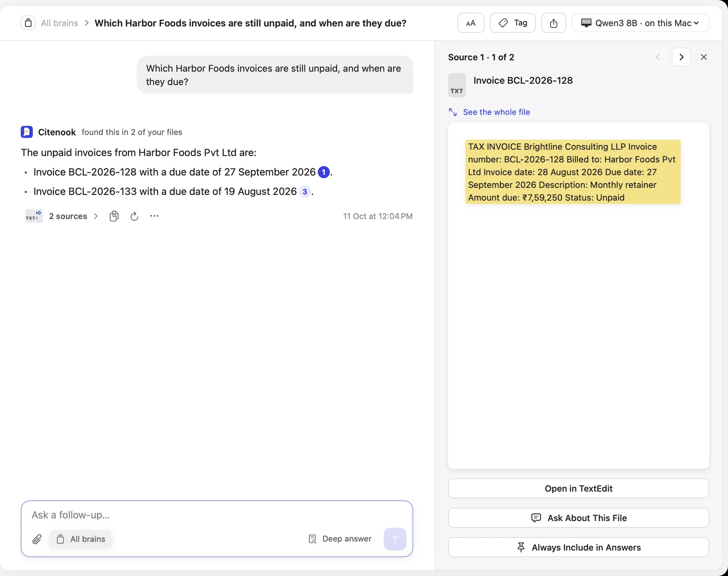Click the Citenook logo icon
Screen dimensions: 728x576
[27, 132]
